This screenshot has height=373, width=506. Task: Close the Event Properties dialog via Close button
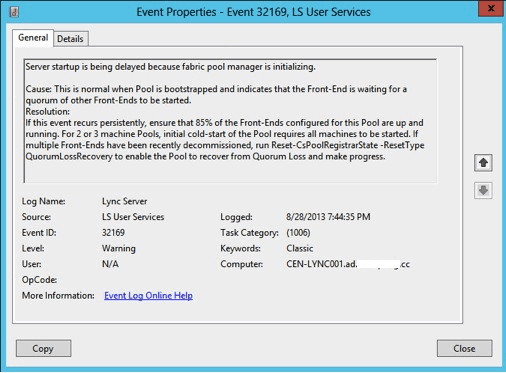(x=464, y=348)
